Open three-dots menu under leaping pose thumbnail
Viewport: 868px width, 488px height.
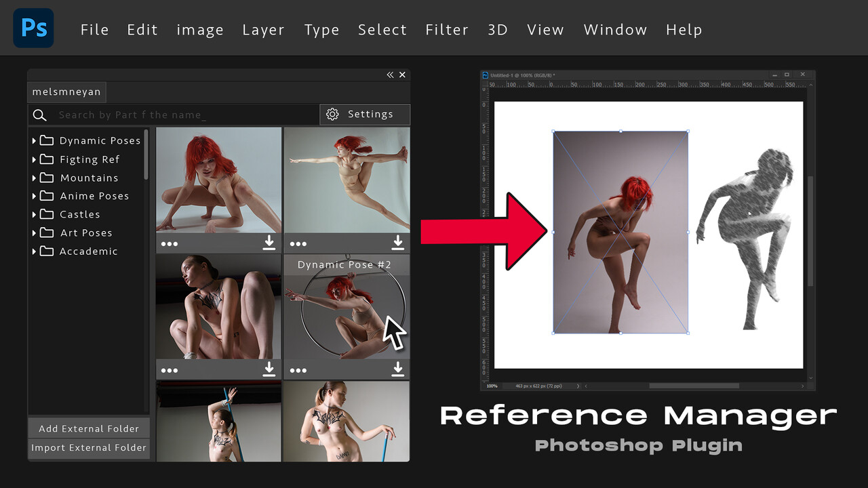(298, 244)
